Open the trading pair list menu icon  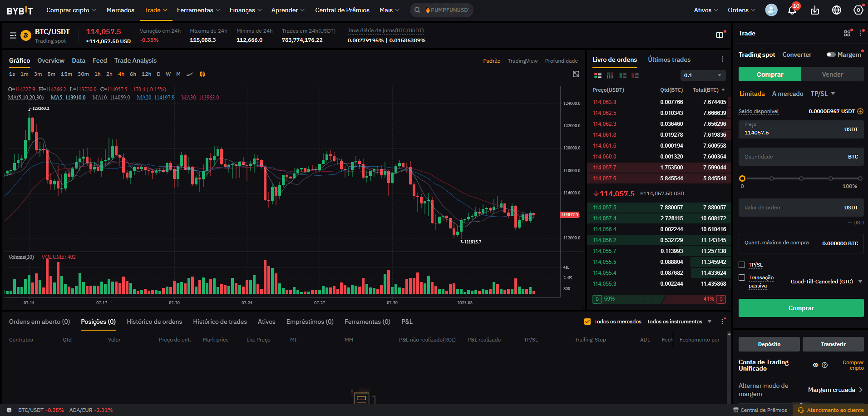[x=13, y=35]
